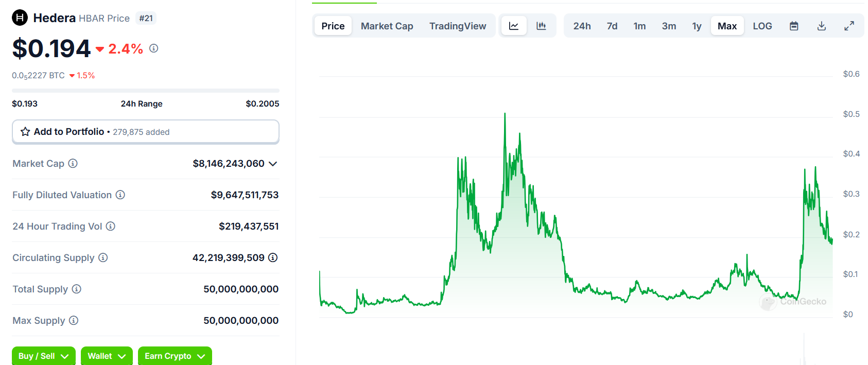
Task: Click the Max Supply 50,000,000,000 value
Action: click(241, 320)
